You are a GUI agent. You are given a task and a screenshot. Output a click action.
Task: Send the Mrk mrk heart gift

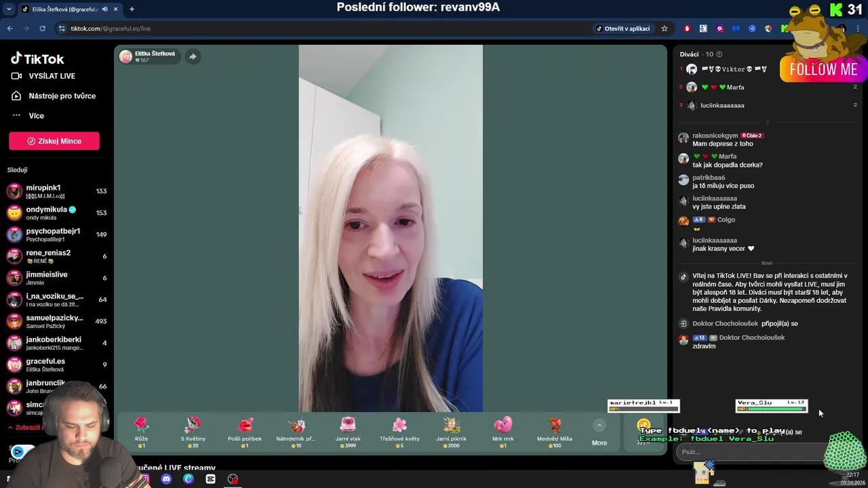[x=503, y=432]
